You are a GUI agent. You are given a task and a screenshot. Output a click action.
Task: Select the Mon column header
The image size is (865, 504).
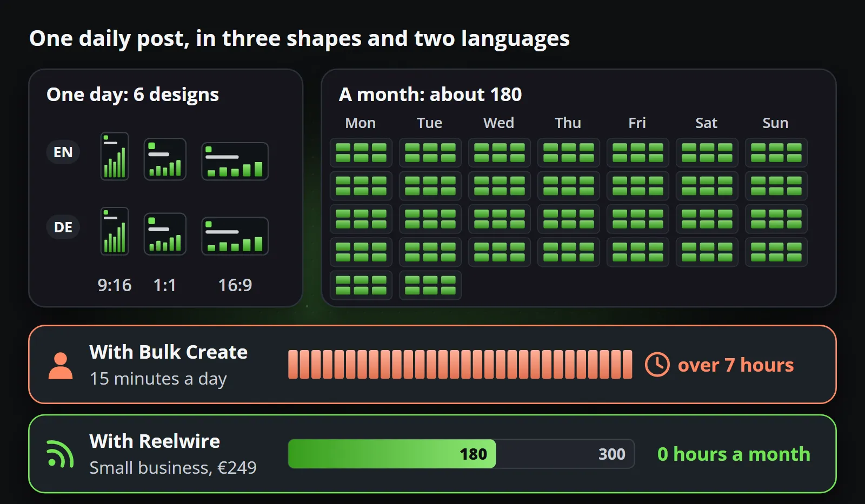361,123
